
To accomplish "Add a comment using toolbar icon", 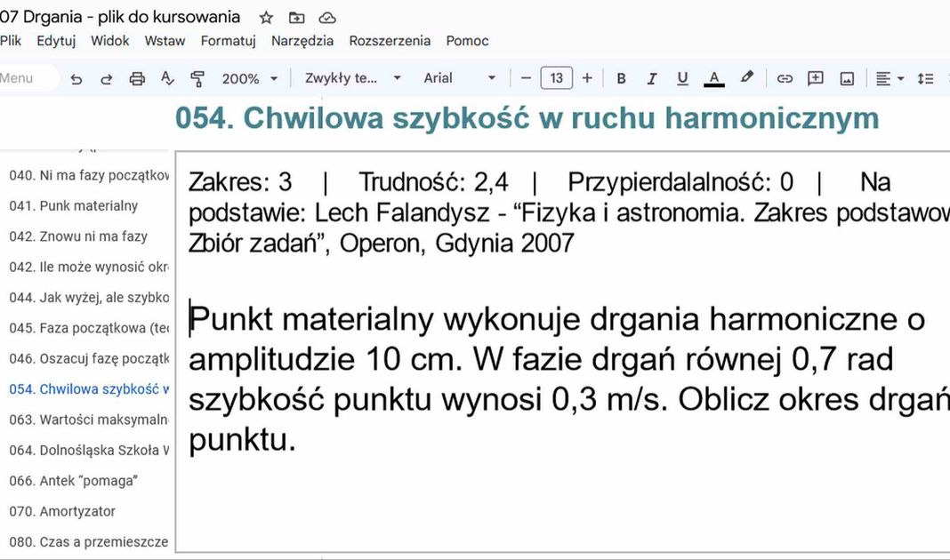I will [815, 78].
